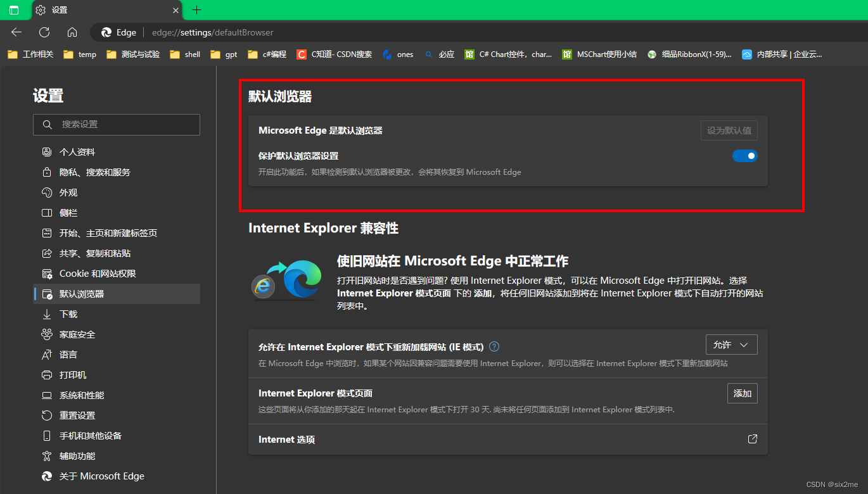Open 必应 bookmark

click(440, 54)
